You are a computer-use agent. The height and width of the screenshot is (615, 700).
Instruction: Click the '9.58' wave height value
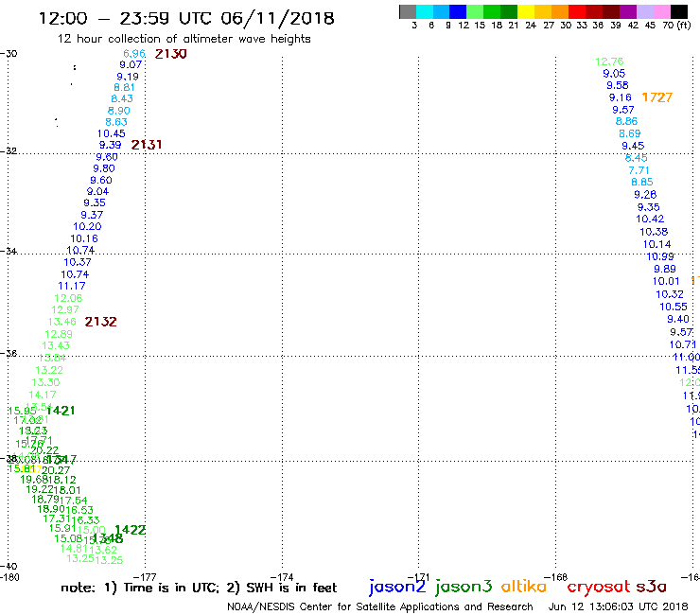point(618,85)
